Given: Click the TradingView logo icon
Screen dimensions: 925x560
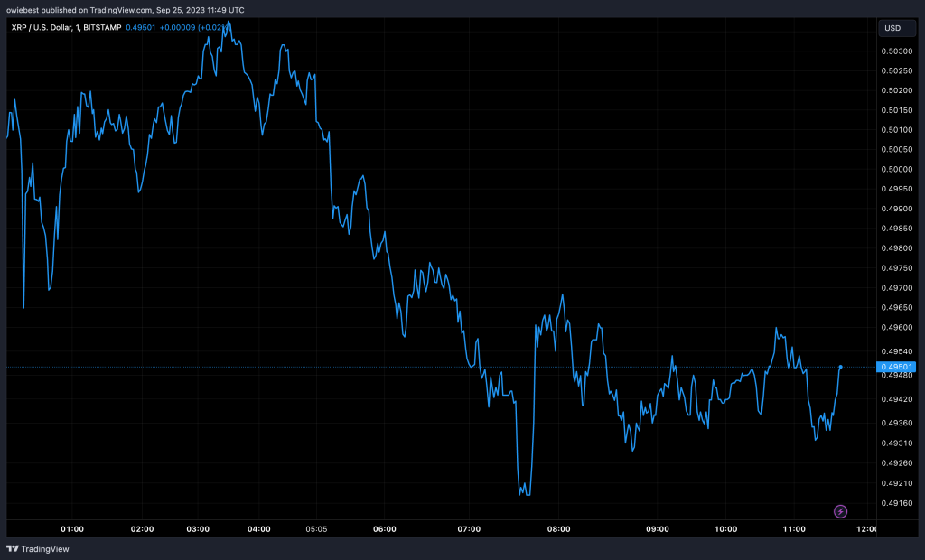Looking at the screenshot, I should 13,548.
